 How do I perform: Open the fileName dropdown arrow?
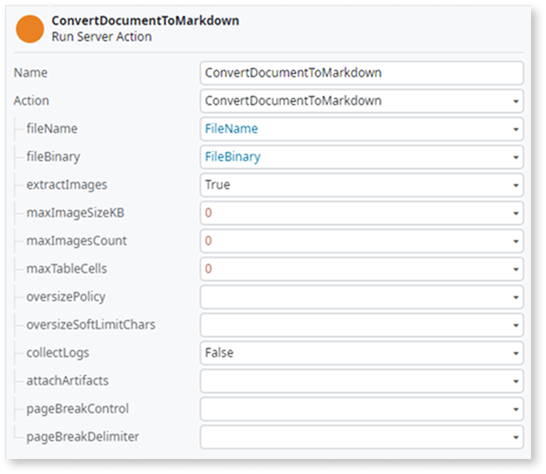click(516, 129)
